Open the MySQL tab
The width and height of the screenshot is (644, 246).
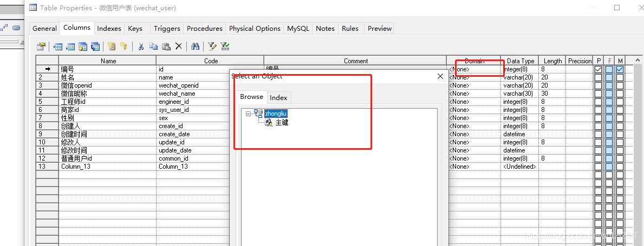click(x=298, y=28)
